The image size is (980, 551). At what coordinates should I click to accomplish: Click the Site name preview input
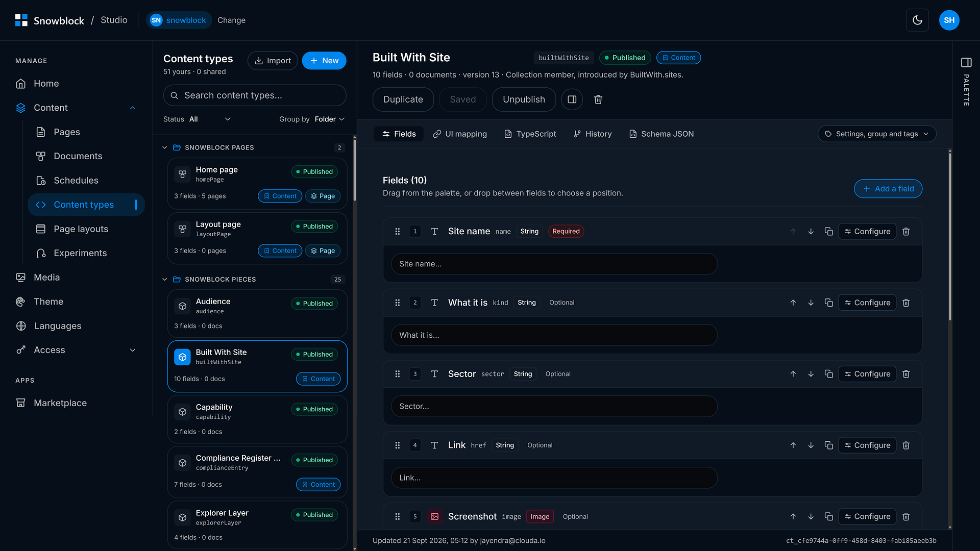click(554, 264)
